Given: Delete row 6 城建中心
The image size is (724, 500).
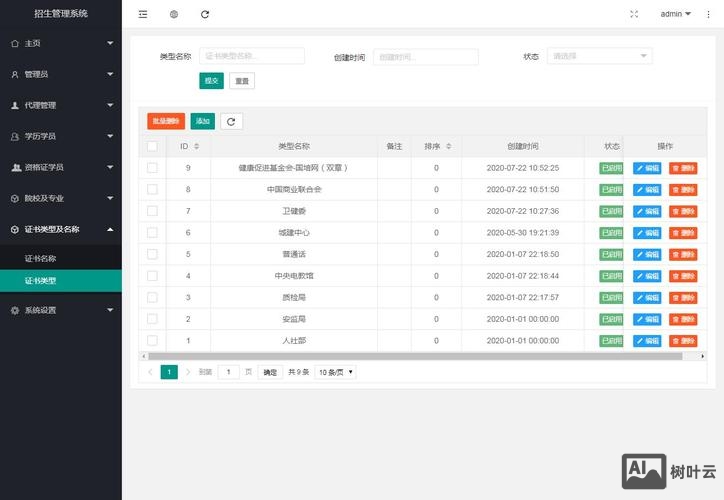Looking at the screenshot, I should 683,233.
